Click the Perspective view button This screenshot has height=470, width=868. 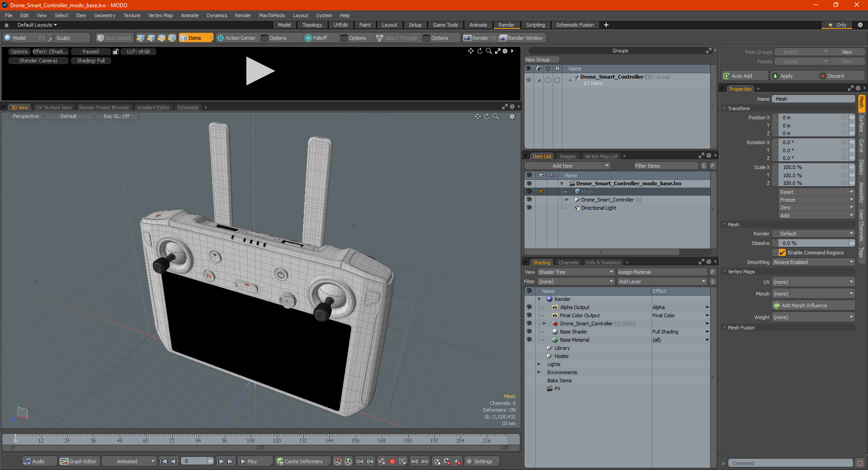(x=26, y=116)
